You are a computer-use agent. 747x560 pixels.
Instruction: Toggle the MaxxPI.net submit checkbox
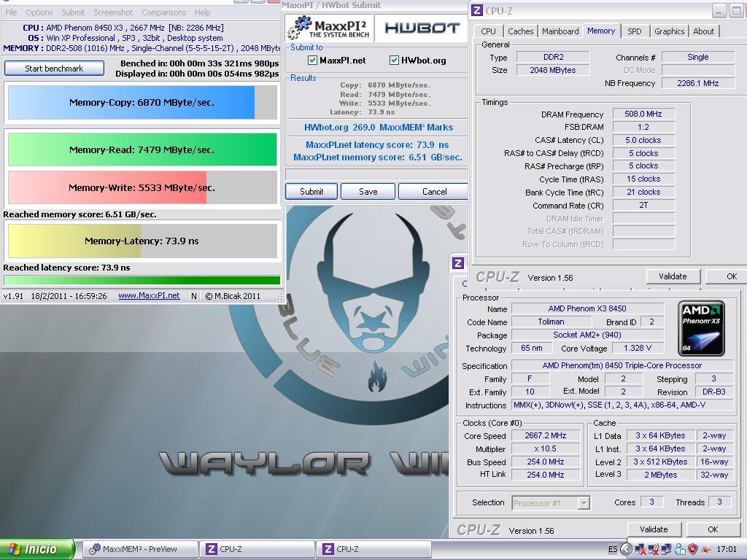click(x=312, y=60)
